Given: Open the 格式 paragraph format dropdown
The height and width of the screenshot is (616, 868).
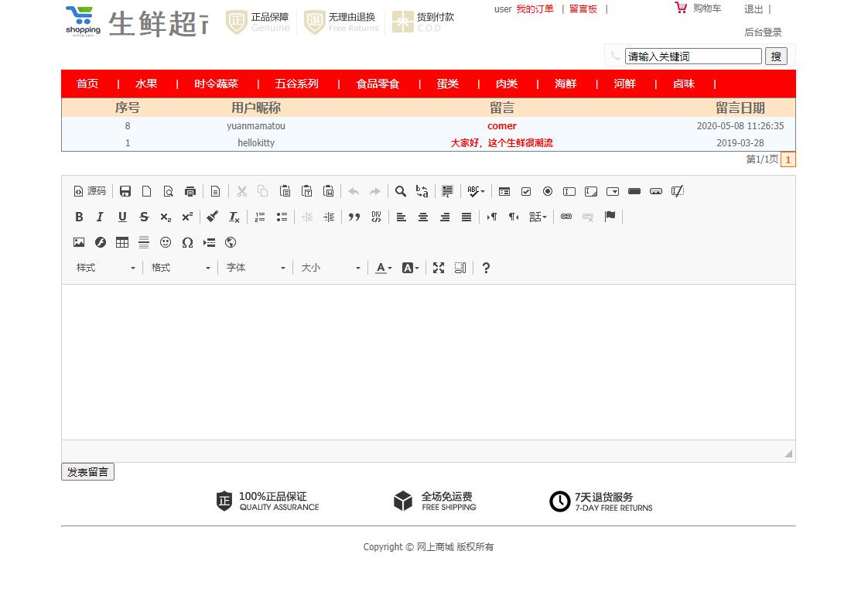Looking at the screenshot, I should 181,268.
